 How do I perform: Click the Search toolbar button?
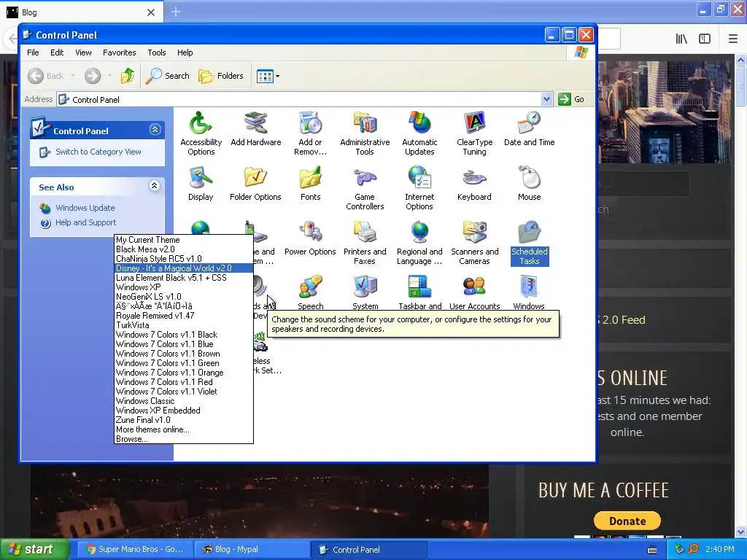click(167, 76)
